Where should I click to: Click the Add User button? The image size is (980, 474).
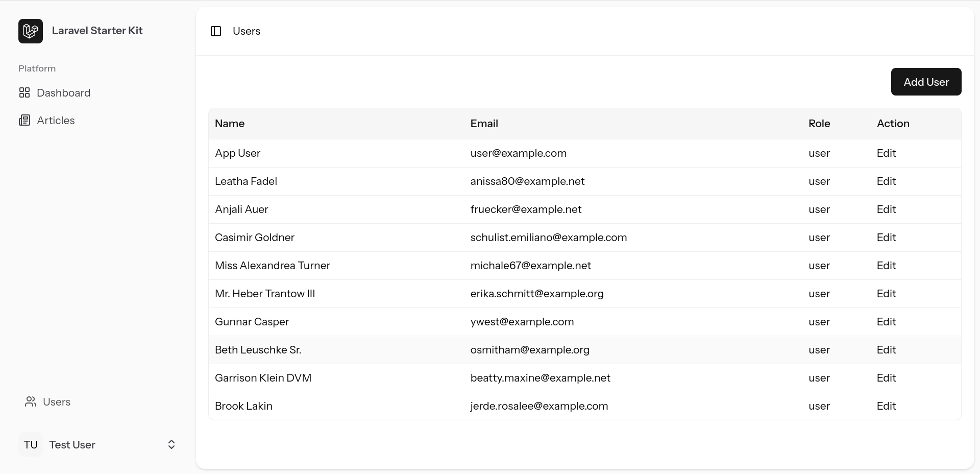click(x=926, y=82)
